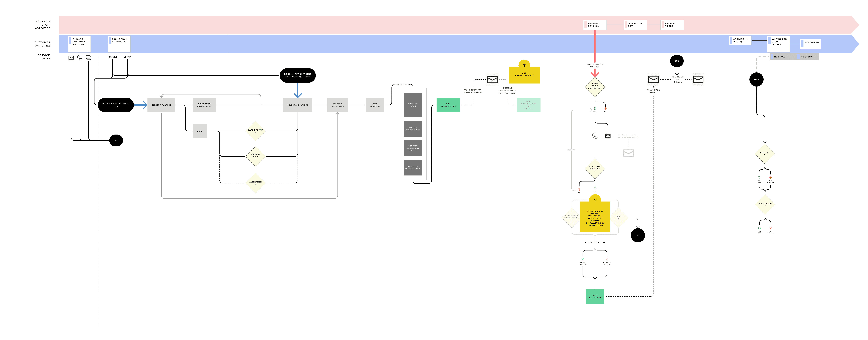Click the Collection Presentation grey step box

tap(205, 105)
